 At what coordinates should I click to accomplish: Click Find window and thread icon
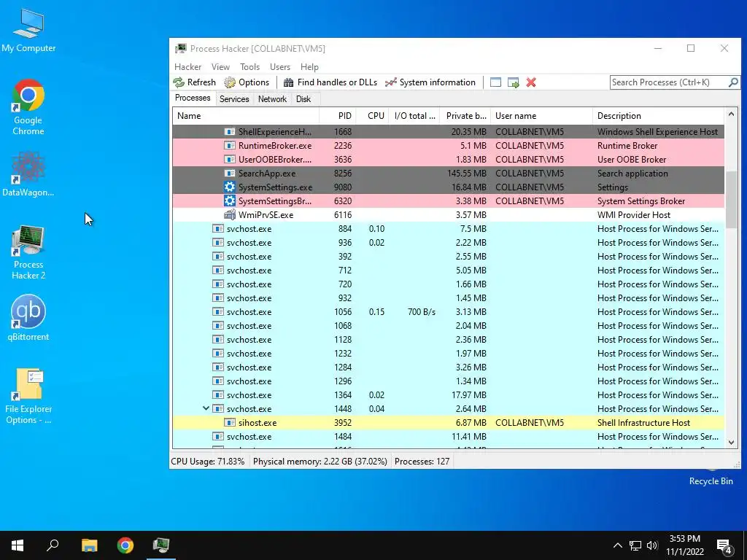513,82
